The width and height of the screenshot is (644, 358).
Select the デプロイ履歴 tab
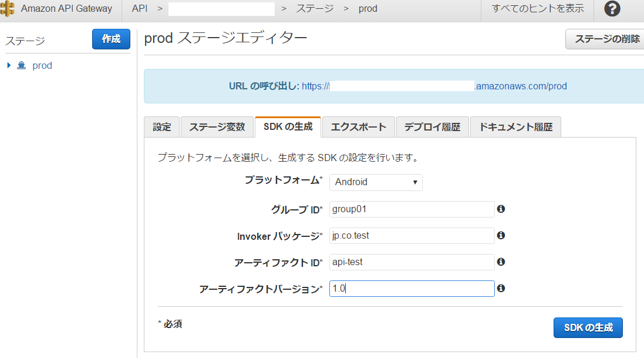tap(433, 126)
